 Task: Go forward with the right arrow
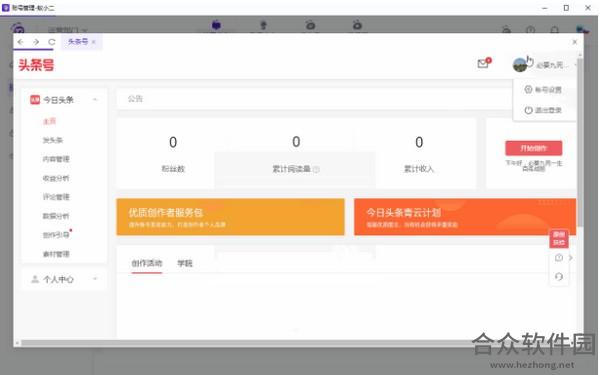[x=36, y=42]
